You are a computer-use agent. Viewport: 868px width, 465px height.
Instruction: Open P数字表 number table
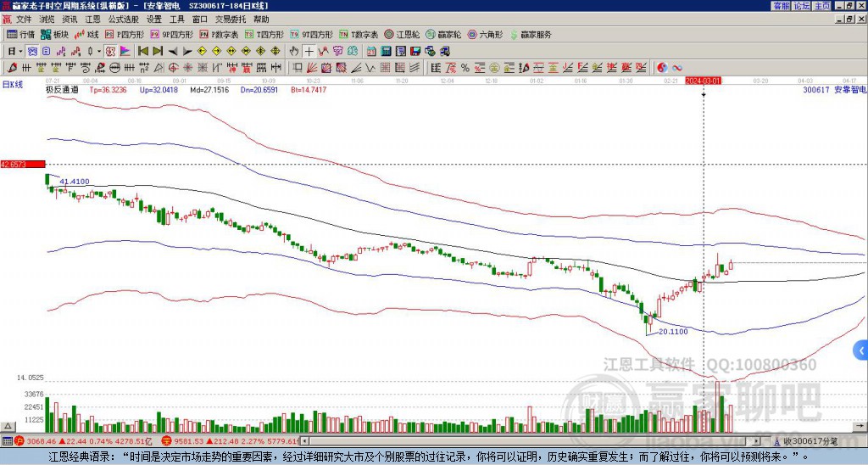pyautogui.click(x=219, y=34)
